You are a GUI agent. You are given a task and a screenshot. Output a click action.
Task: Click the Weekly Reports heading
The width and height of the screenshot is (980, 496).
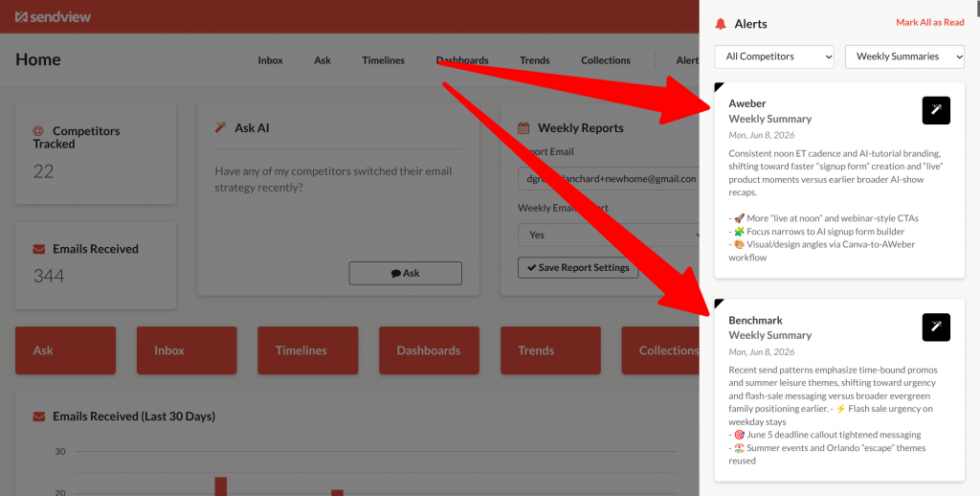(581, 127)
